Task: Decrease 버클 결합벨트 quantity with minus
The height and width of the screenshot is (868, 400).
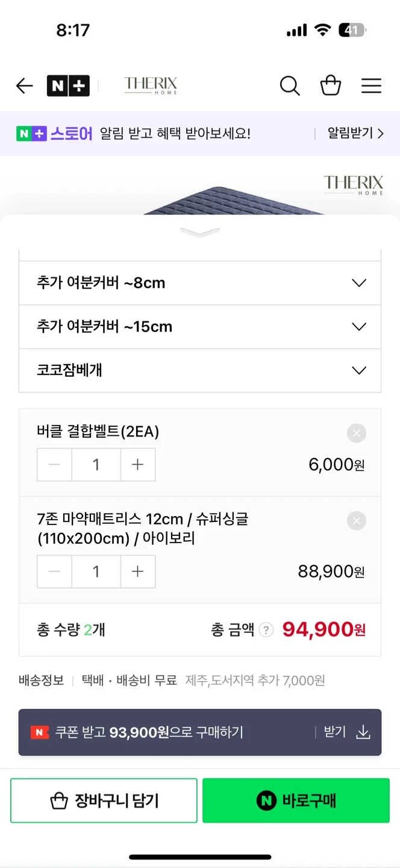Action: tap(55, 465)
